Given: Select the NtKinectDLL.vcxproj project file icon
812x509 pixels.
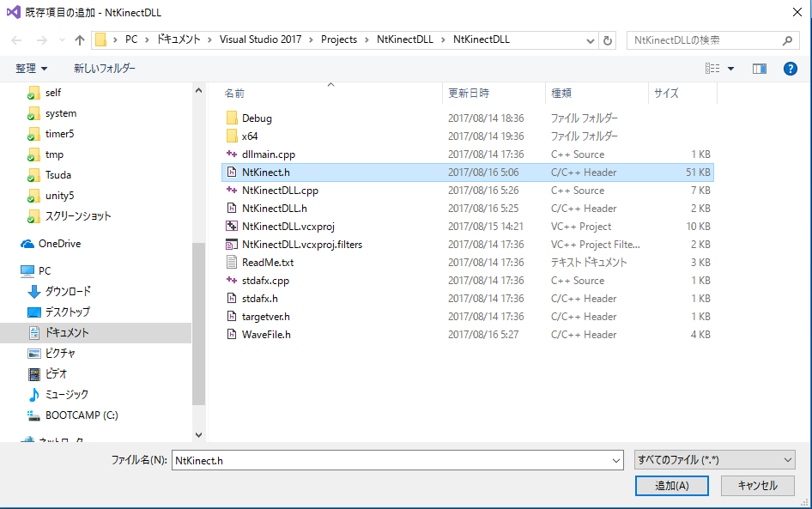Looking at the screenshot, I should [231, 227].
